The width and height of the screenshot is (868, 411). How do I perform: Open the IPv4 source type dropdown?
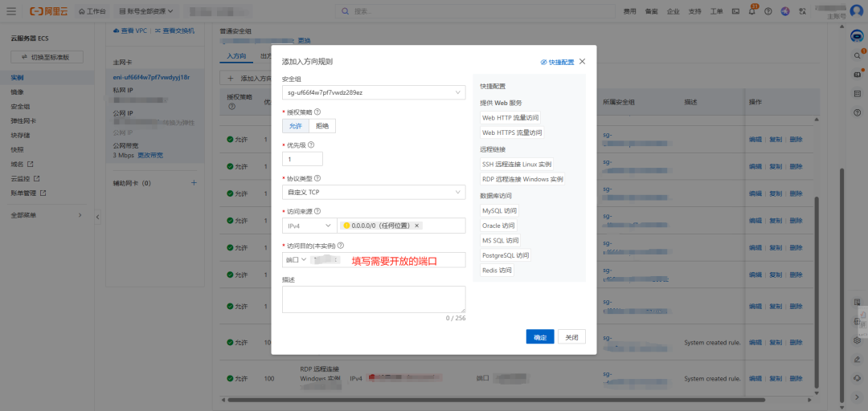tap(308, 226)
